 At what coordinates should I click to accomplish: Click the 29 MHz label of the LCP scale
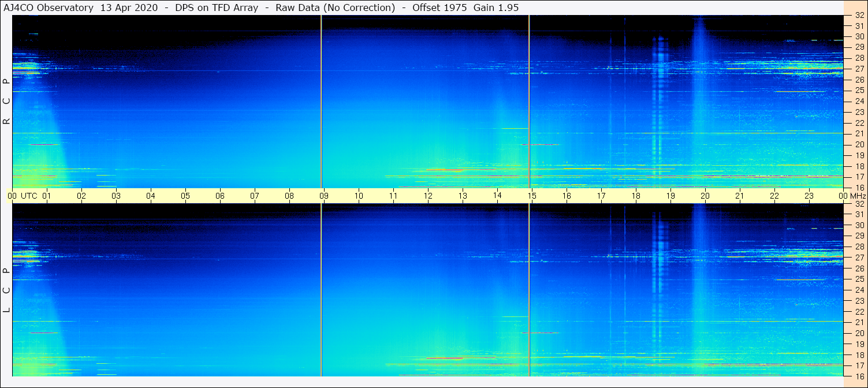point(859,236)
